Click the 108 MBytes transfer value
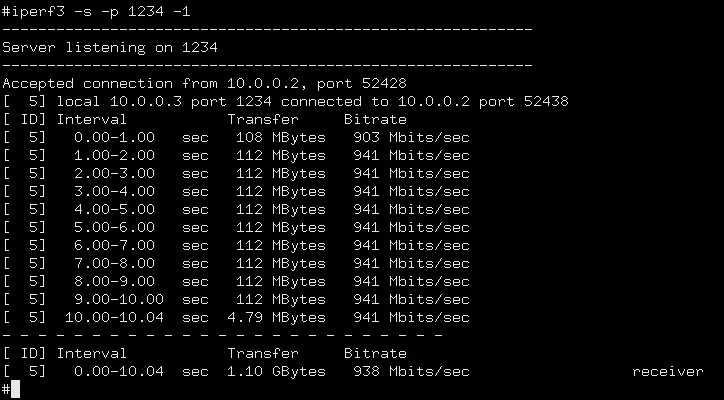This screenshot has height=400, width=724. [281, 137]
